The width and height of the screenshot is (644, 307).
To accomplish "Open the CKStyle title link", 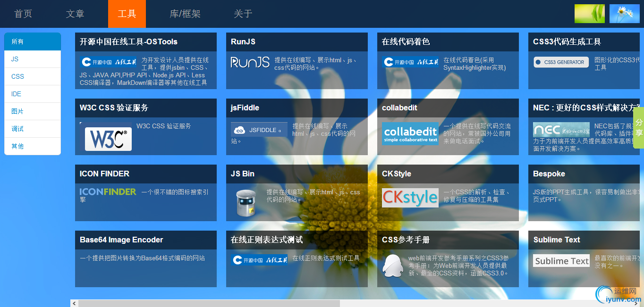I will (x=397, y=174).
